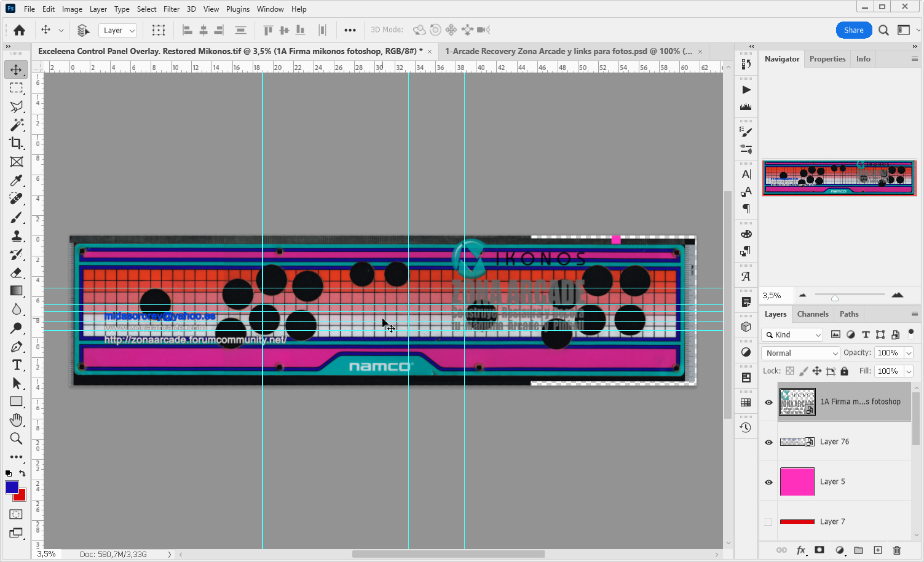Click the Layer 5 thumbnail
This screenshot has width=924, height=562.
click(x=797, y=481)
